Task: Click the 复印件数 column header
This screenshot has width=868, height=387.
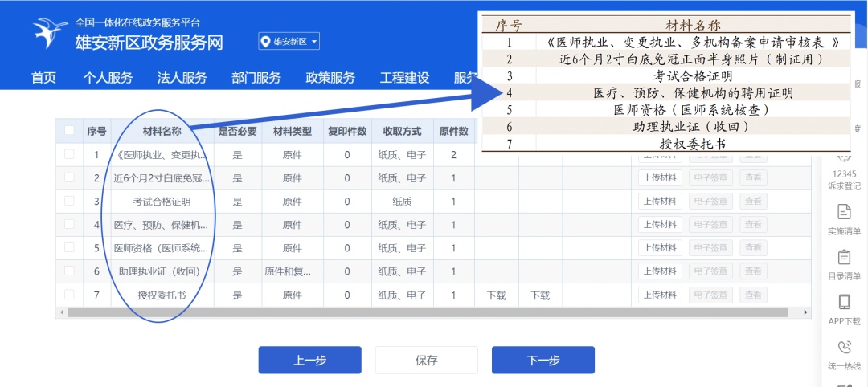Action: (x=347, y=131)
